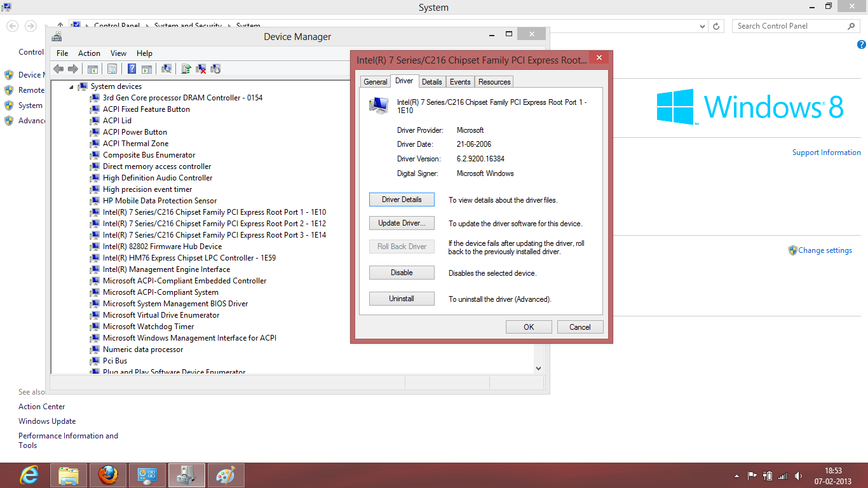Image resolution: width=868 pixels, height=488 pixels.
Task: Open the Windows Update link
Action: tap(47, 421)
